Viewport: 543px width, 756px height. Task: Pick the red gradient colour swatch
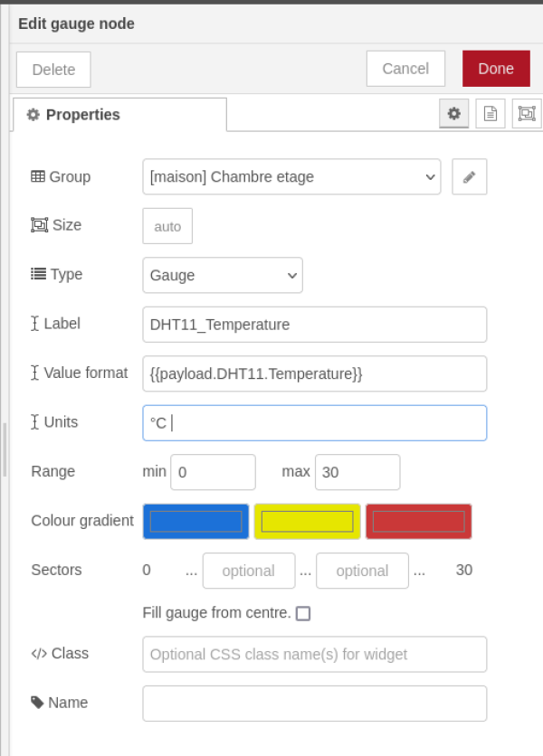point(418,522)
